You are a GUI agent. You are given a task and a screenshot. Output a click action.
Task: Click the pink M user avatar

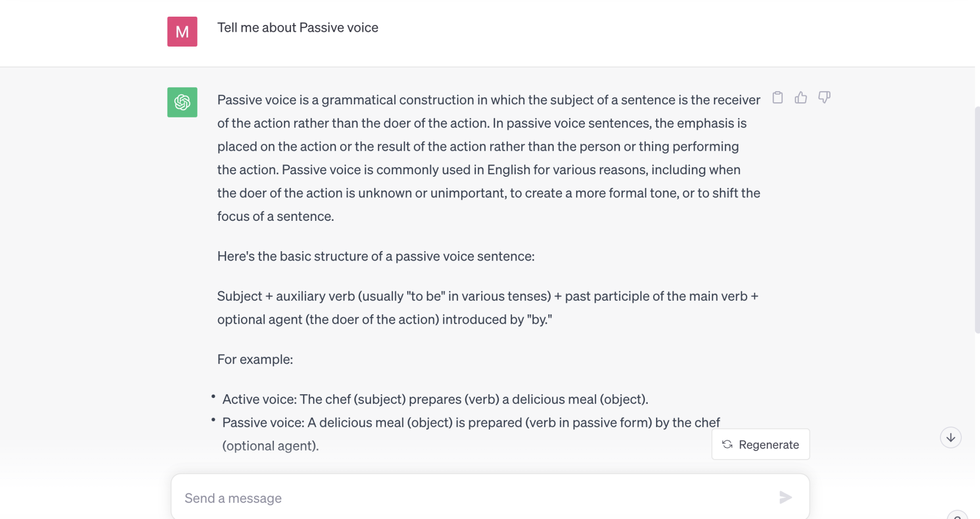(x=182, y=32)
